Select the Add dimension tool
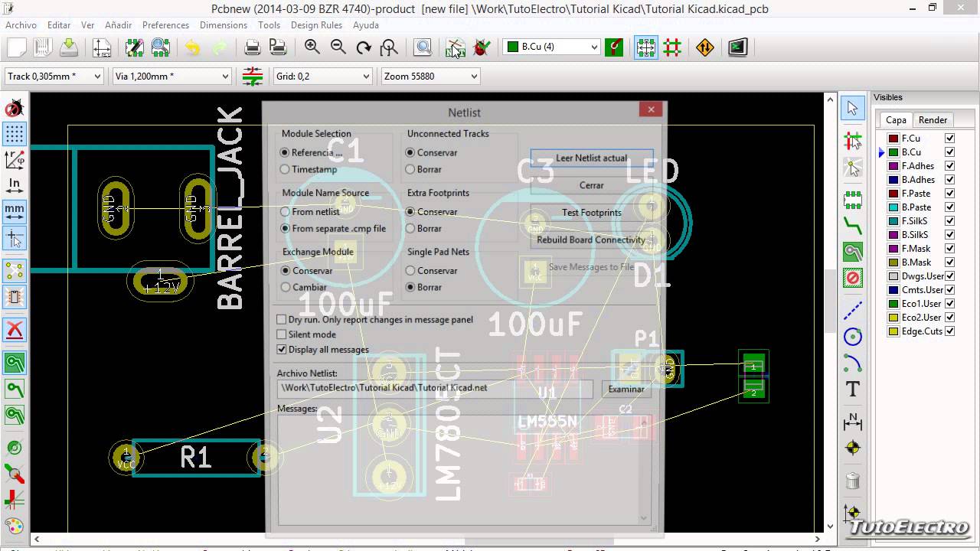The image size is (980, 551). pos(853,422)
